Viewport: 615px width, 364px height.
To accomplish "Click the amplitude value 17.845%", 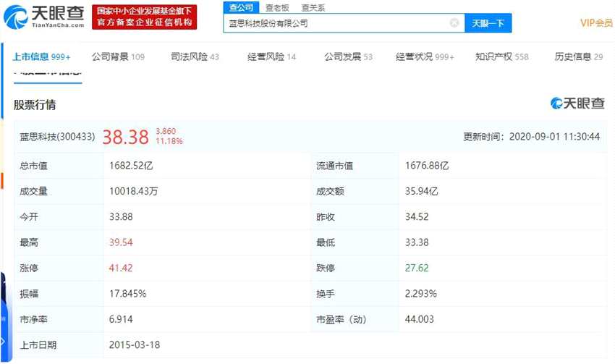I will (x=127, y=293).
